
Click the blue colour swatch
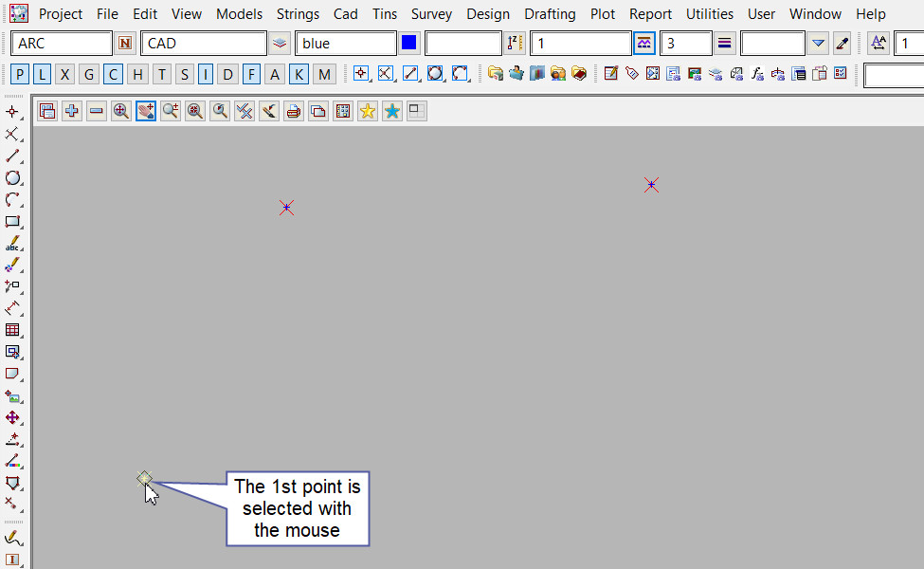click(409, 44)
